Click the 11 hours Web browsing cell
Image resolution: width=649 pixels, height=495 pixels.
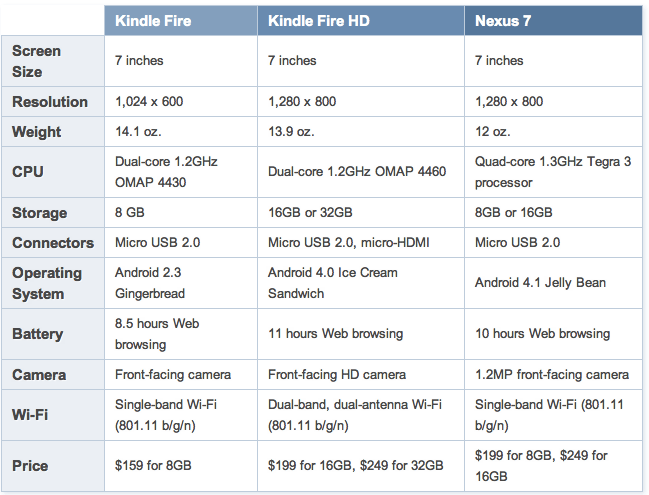(335, 334)
